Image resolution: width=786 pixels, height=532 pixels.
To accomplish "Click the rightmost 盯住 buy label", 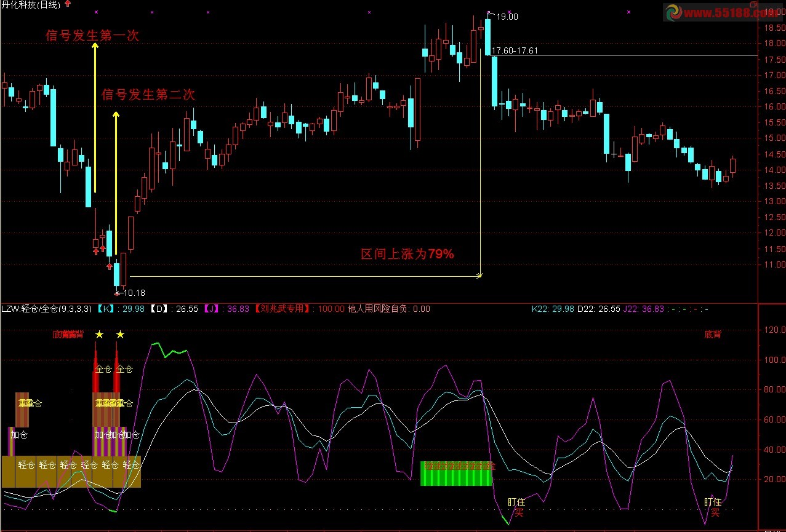I will tap(713, 502).
